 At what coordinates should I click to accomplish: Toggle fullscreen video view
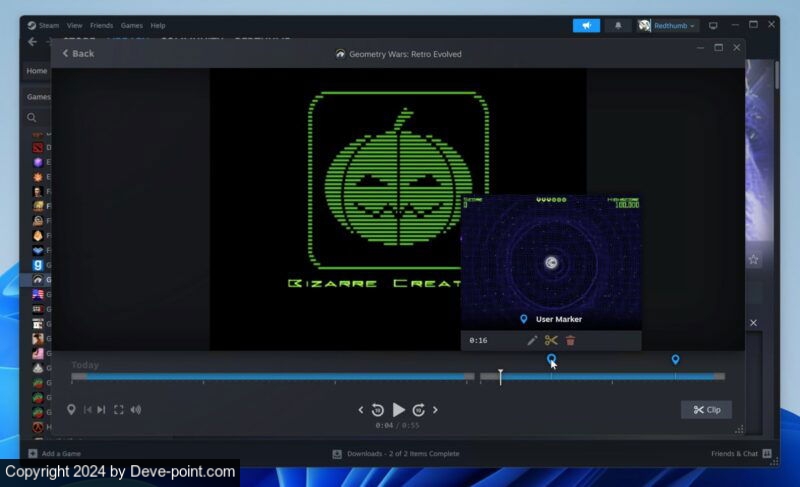click(x=118, y=409)
